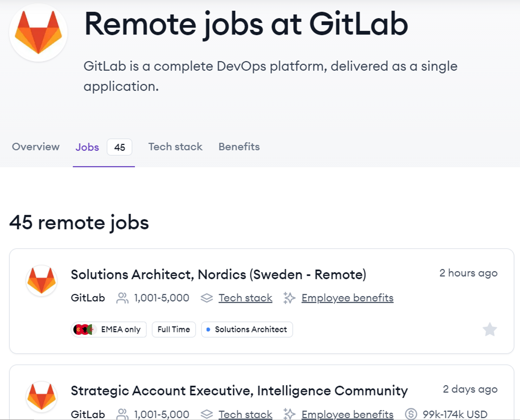
Task: Save Solutions Architect job with star icon
Action: [x=490, y=330]
